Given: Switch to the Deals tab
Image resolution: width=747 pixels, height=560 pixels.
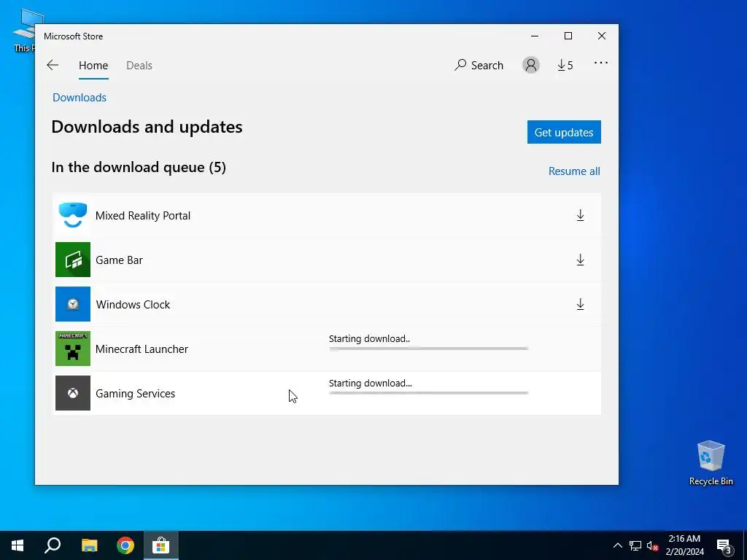Looking at the screenshot, I should pos(139,65).
